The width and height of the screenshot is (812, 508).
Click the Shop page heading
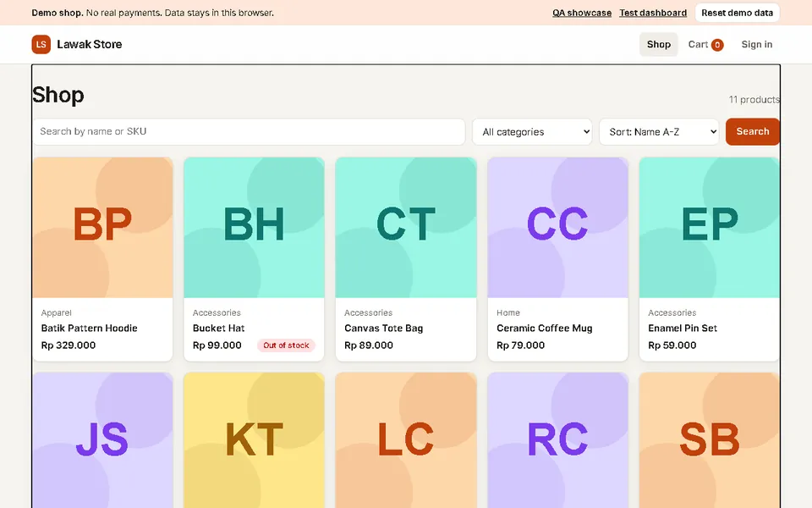58,96
